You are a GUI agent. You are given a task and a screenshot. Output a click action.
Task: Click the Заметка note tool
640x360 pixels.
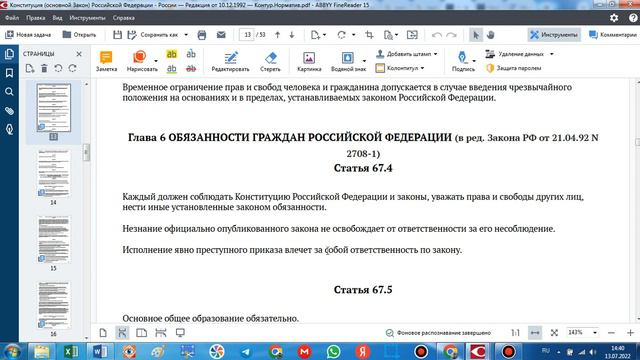(x=106, y=62)
